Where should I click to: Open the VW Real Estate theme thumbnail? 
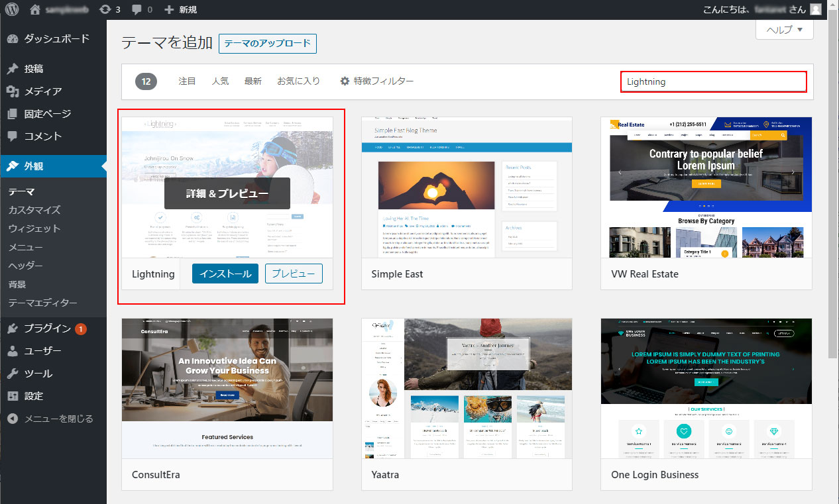[706, 187]
